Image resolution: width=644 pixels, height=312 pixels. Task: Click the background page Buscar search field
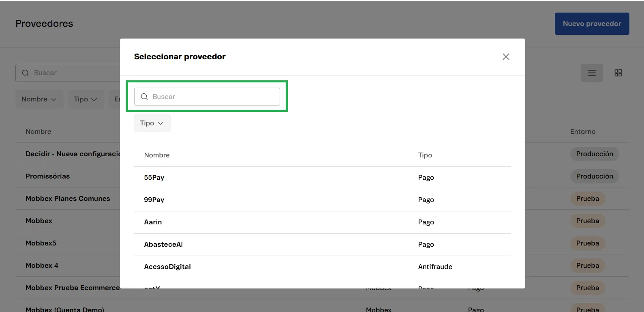click(68, 73)
